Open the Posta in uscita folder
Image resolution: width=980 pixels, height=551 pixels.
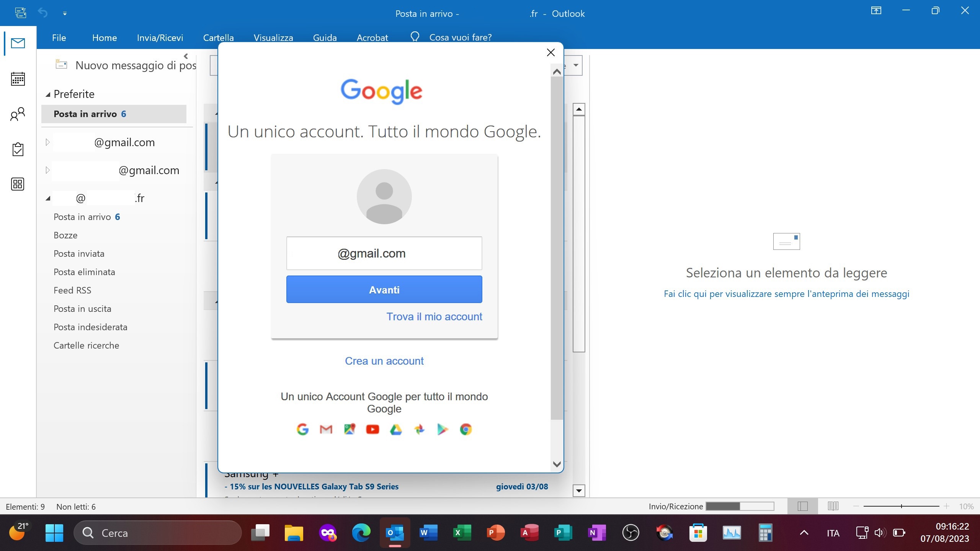pos(82,309)
